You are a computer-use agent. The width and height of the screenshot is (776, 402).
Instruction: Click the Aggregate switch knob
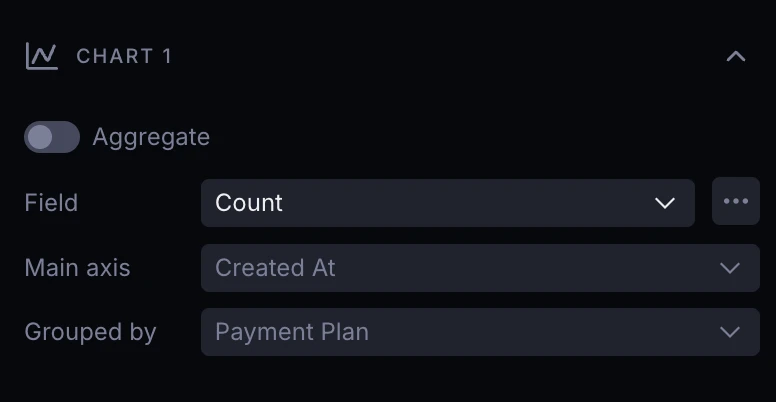click(x=40, y=137)
